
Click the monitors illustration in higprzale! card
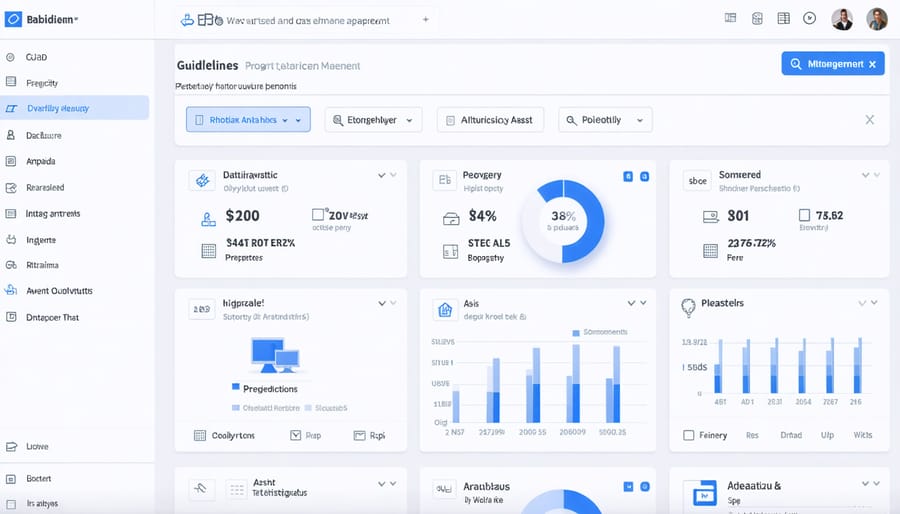275,355
